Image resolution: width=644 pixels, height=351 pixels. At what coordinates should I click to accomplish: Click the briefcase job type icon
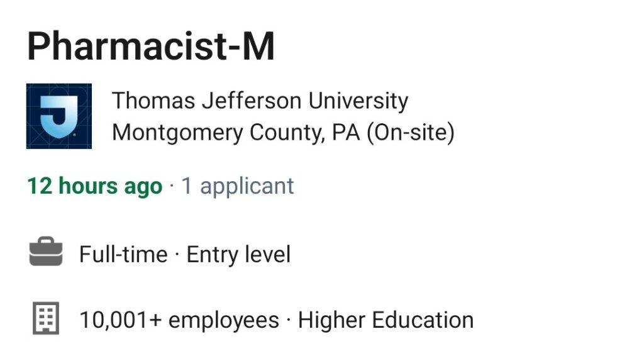point(46,252)
